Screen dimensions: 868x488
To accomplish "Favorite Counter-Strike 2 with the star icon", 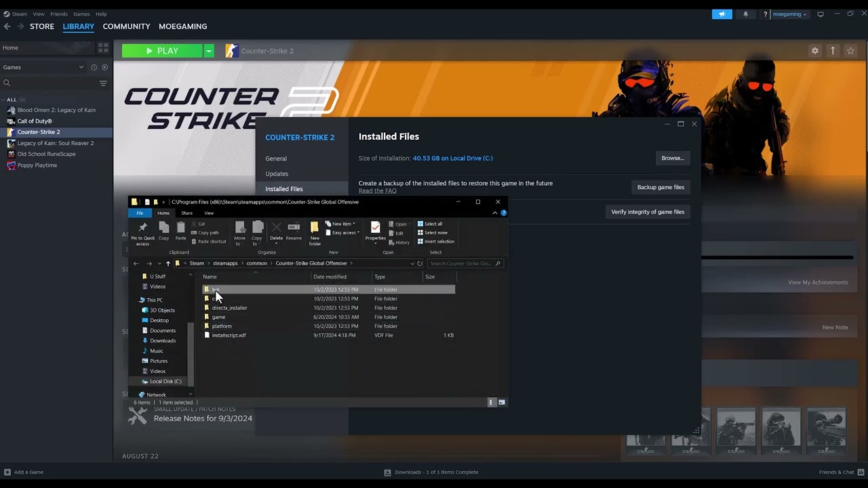I will [x=851, y=51].
